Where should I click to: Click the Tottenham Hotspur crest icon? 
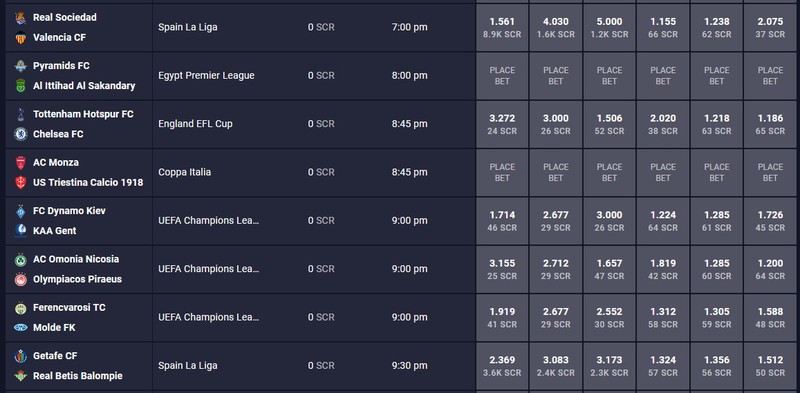pyautogui.click(x=20, y=114)
